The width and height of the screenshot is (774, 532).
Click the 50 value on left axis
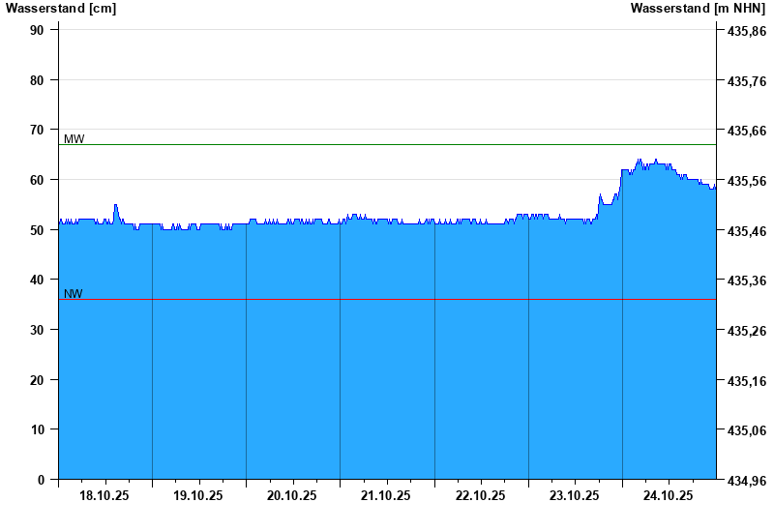pyautogui.click(x=38, y=230)
